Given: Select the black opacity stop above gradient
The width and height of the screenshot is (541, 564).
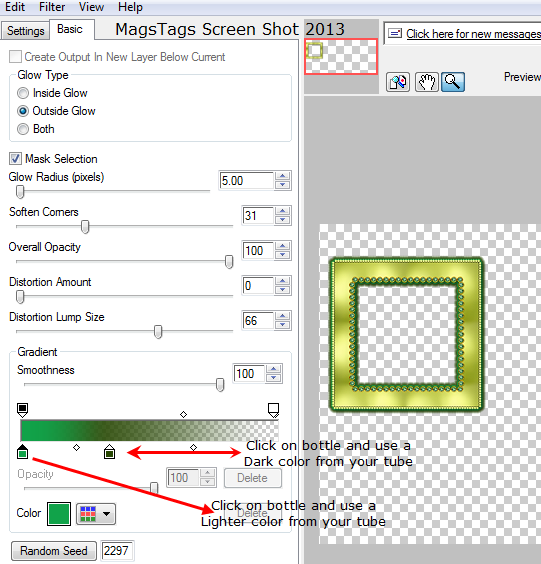Looking at the screenshot, I should click(22, 410).
